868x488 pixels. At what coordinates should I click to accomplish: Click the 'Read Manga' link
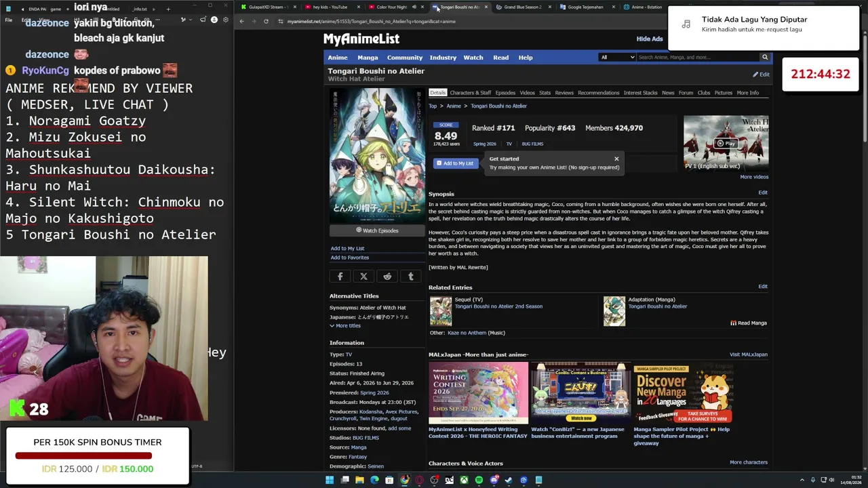[x=749, y=323]
